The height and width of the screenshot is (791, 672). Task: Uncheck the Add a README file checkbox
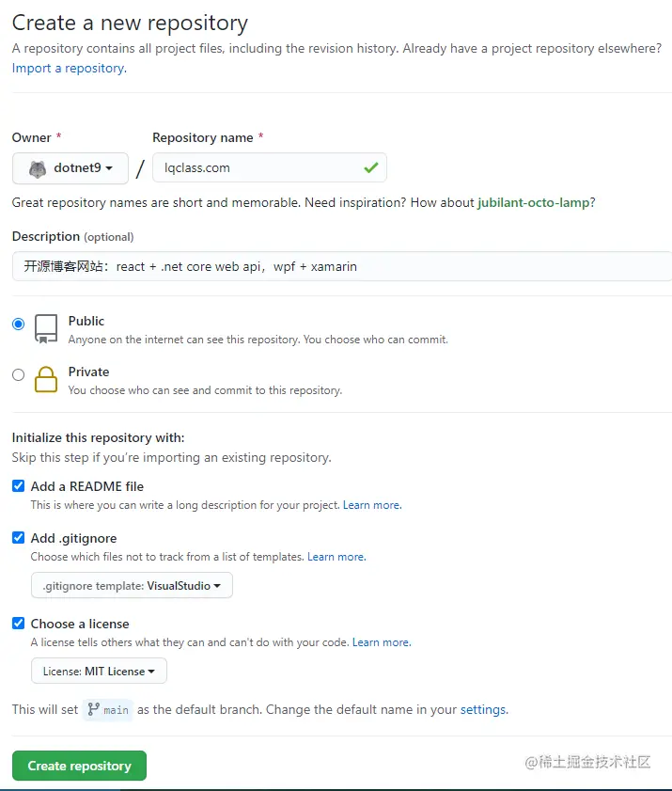click(19, 486)
